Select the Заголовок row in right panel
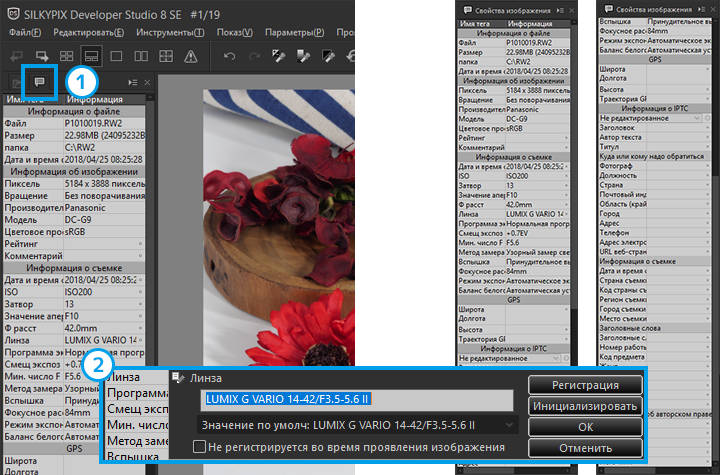 pos(654,128)
